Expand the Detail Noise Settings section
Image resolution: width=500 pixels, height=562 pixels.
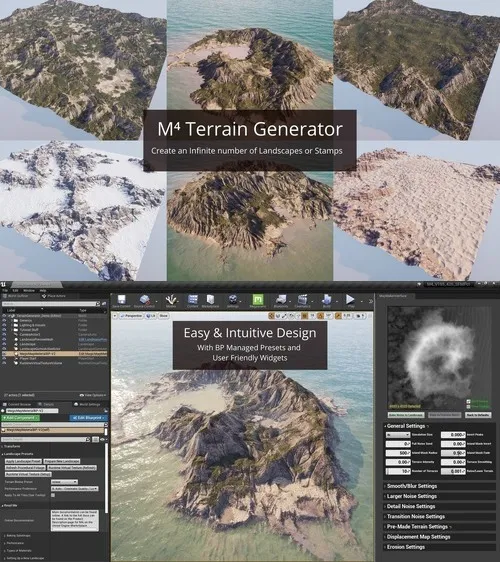tap(439, 506)
